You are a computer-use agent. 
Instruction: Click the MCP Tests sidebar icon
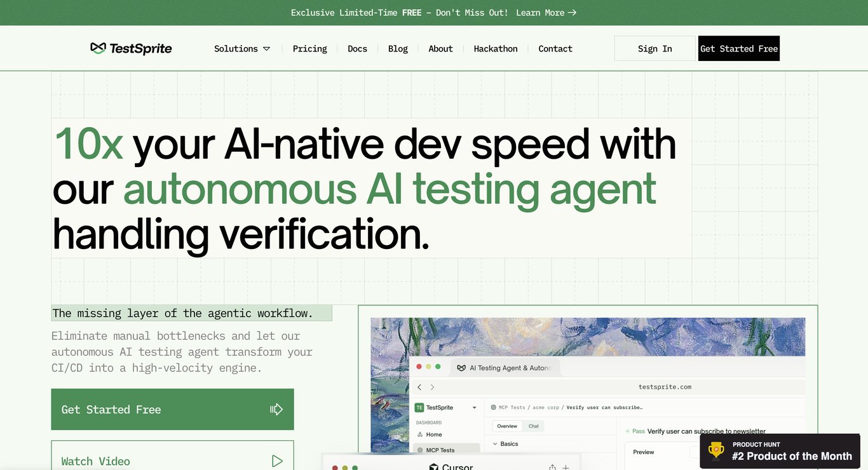[x=420, y=450]
